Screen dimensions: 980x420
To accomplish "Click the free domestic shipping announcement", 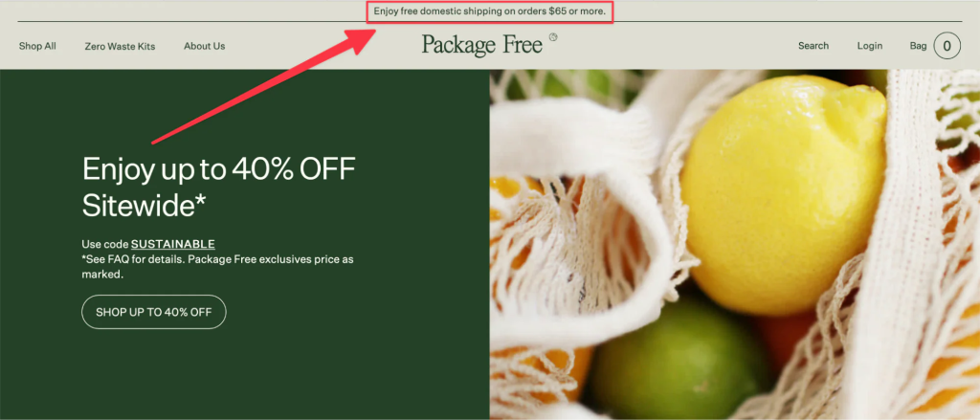I will (x=489, y=11).
